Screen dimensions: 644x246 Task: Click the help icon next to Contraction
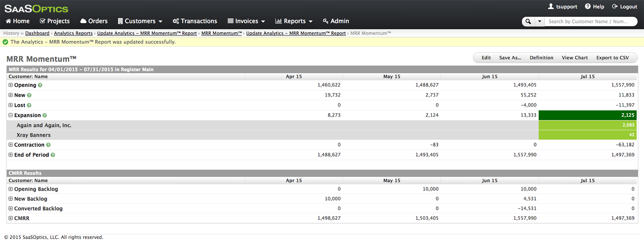(48, 145)
